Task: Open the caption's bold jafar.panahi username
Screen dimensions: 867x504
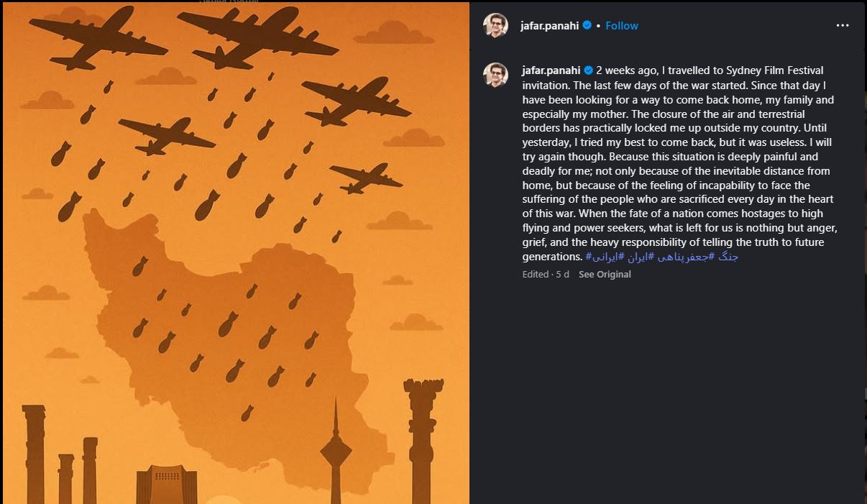Action: [x=551, y=70]
